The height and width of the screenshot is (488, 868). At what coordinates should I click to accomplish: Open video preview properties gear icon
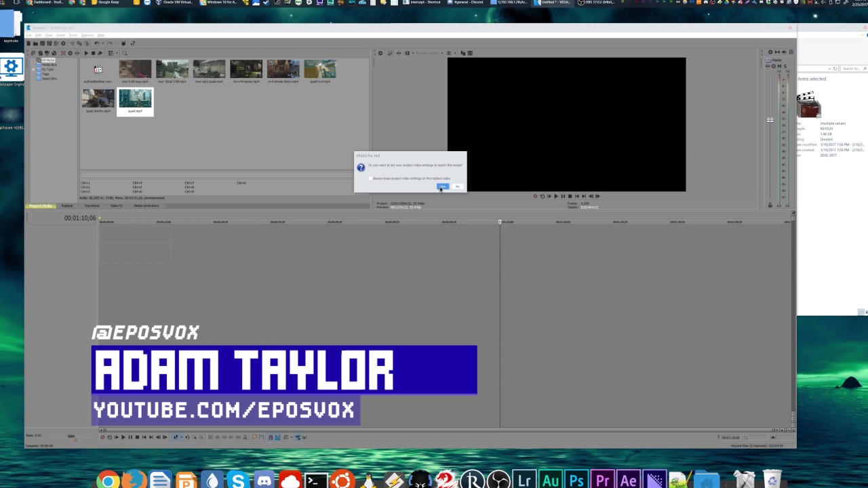(380, 53)
